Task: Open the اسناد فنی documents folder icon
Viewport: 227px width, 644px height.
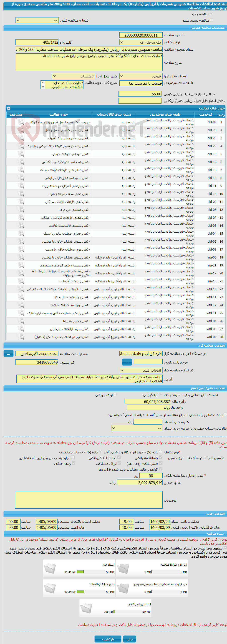Action: [50, 568]
